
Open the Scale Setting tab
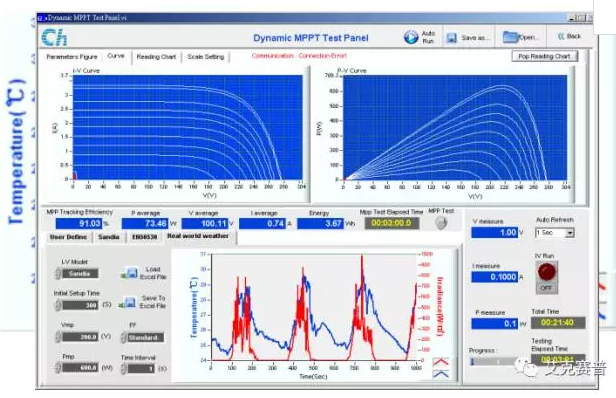pos(206,57)
